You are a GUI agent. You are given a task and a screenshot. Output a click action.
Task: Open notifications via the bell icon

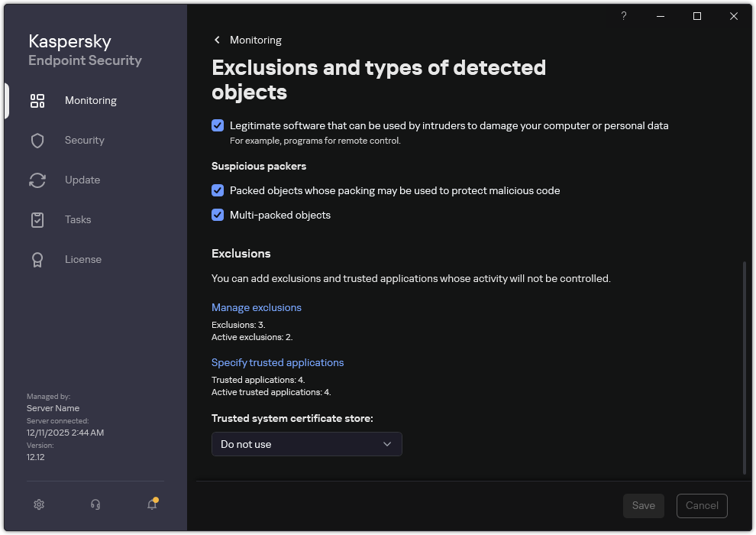point(151,505)
